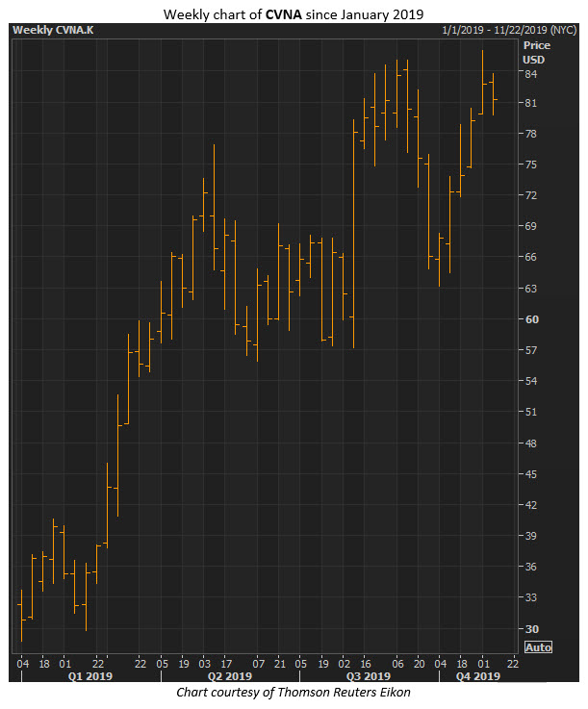This screenshot has height=709, width=588.
Task: Select the 39 price axis value
Action: click(x=530, y=536)
